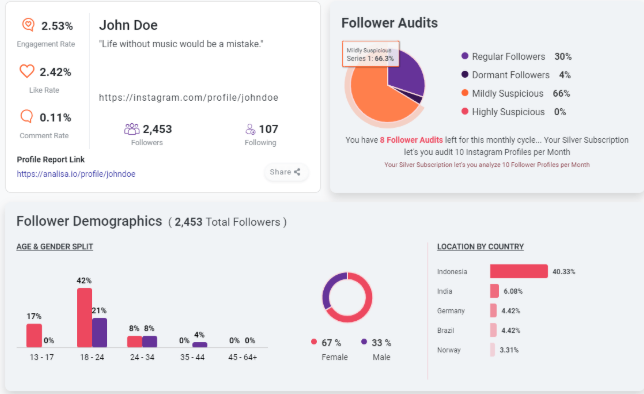Click the Following person icon

tap(250, 129)
